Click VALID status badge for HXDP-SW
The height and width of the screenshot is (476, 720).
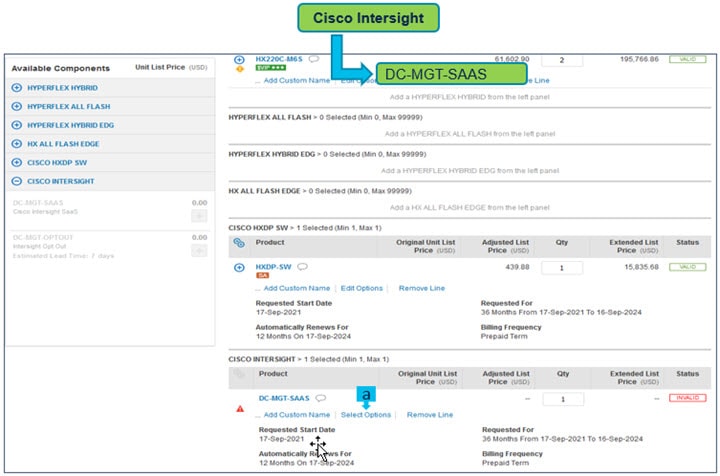pos(687,267)
